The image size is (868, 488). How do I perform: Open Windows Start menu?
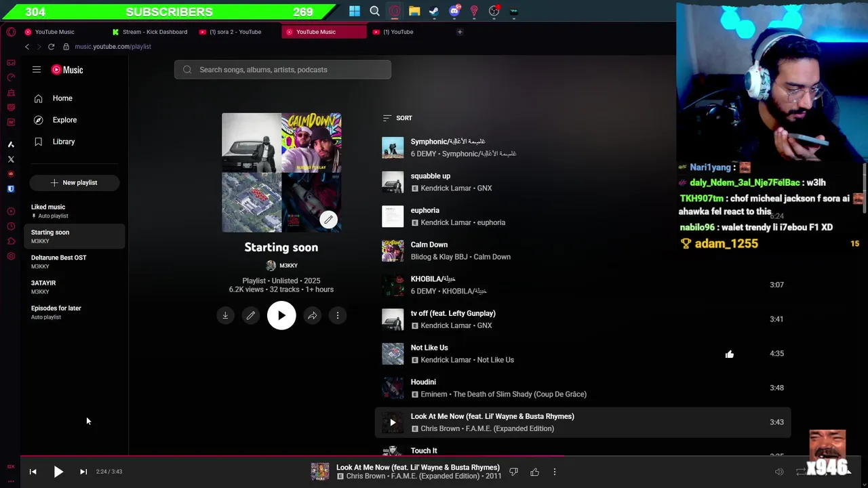(355, 11)
